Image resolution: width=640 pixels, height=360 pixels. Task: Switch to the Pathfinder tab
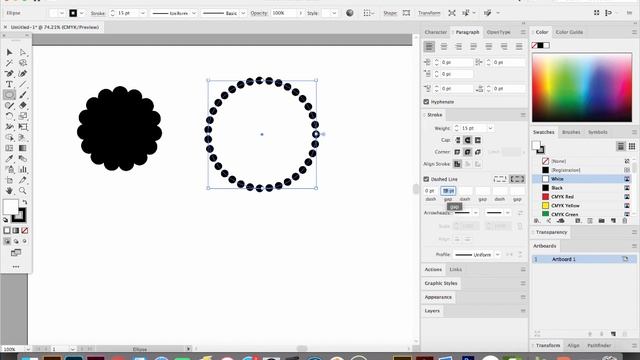[599, 345]
